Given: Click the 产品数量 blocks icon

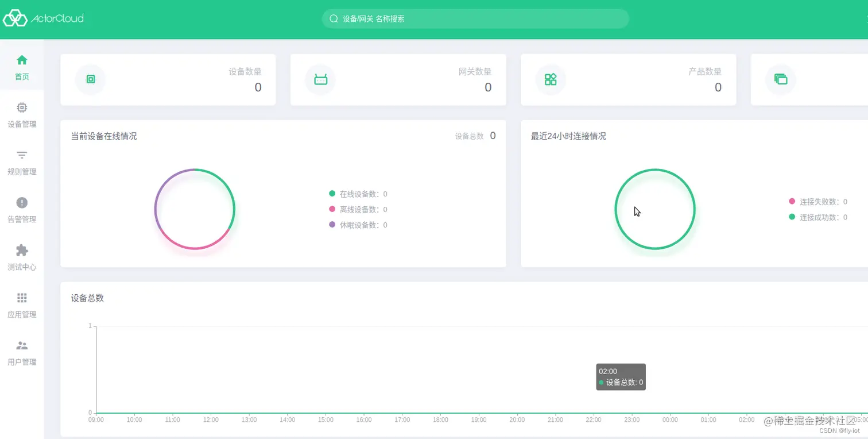Looking at the screenshot, I should (551, 79).
